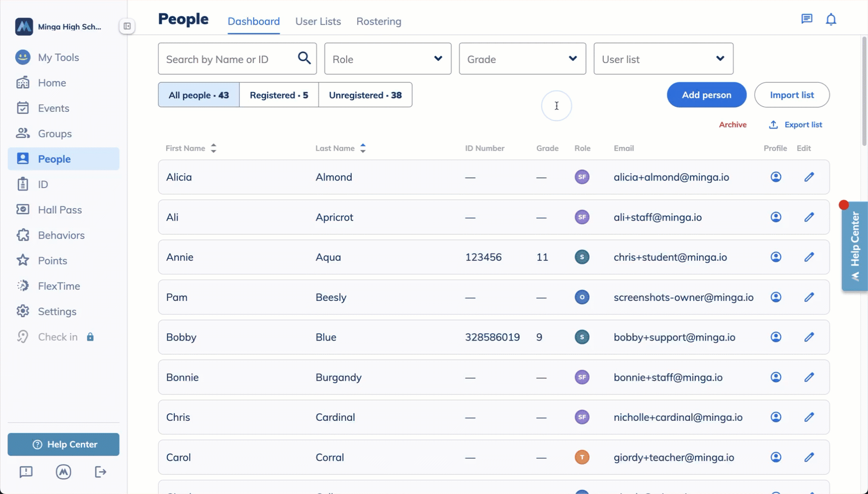The image size is (868, 494).
Task: Click the Add person button
Action: coord(706,95)
